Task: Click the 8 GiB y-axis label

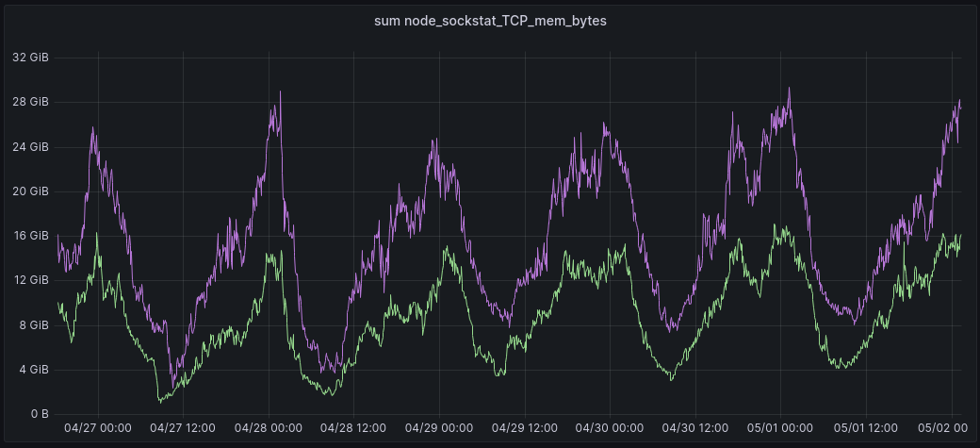Action: (x=33, y=325)
